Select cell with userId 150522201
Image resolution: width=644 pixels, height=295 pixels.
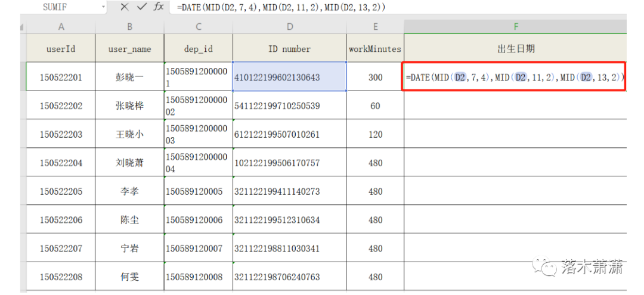(61, 77)
